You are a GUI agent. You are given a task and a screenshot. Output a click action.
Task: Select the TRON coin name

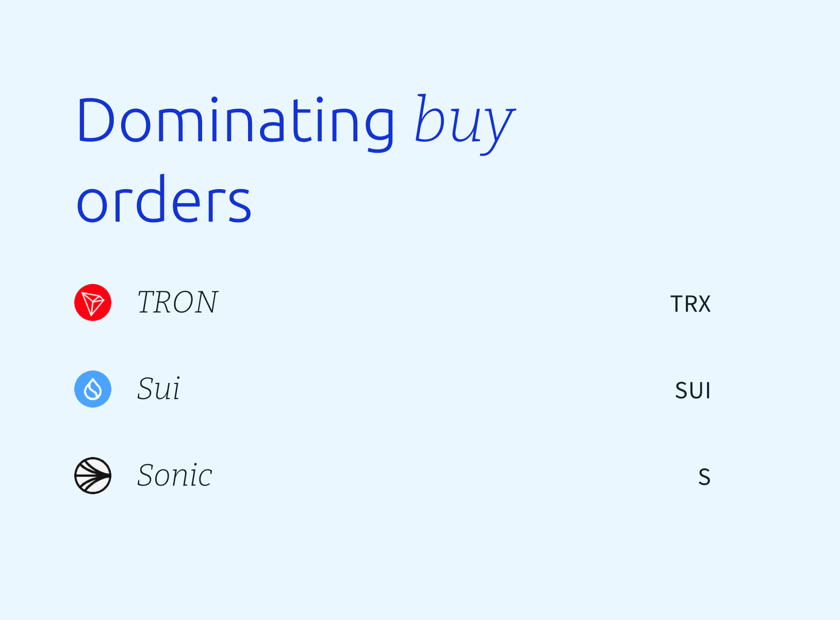[x=178, y=302]
